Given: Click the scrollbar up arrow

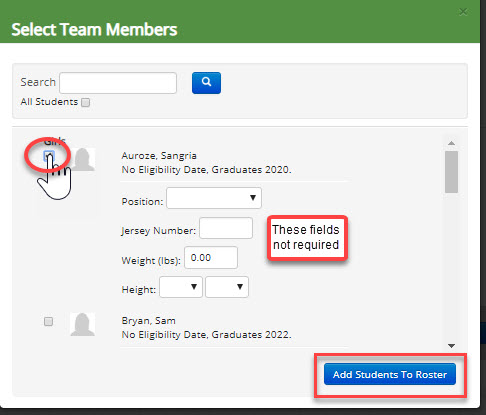Looking at the screenshot, I should [x=451, y=143].
